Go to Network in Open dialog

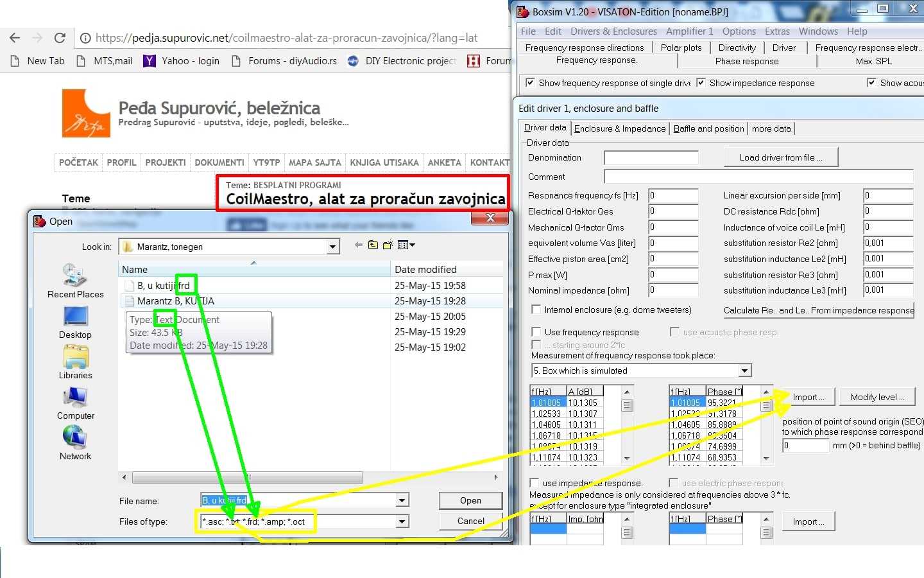point(75,444)
